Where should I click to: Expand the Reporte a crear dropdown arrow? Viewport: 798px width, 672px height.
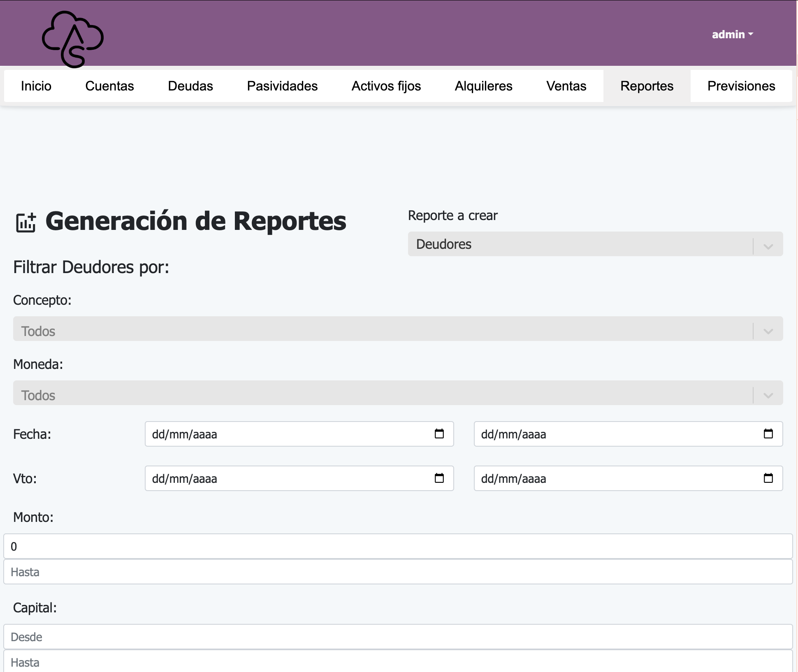click(x=768, y=246)
